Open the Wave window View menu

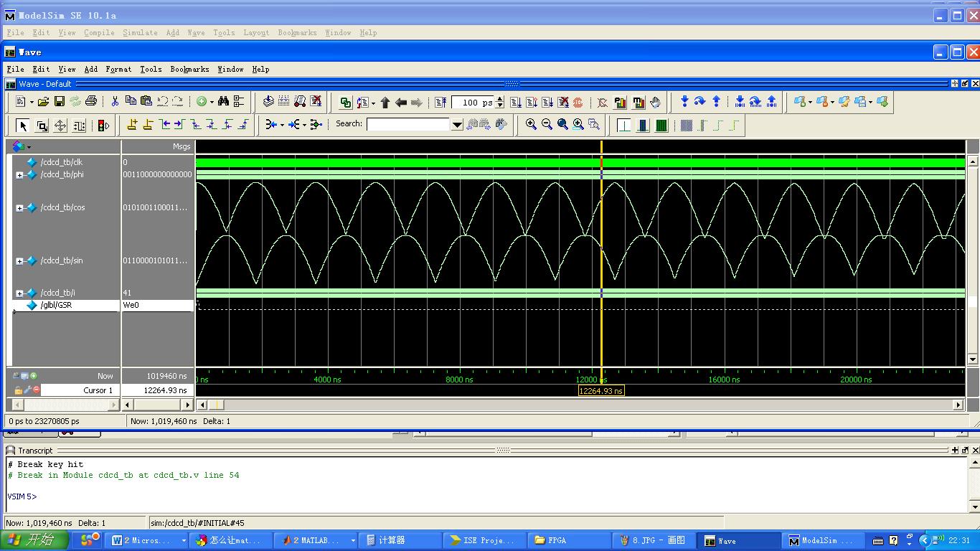point(67,69)
